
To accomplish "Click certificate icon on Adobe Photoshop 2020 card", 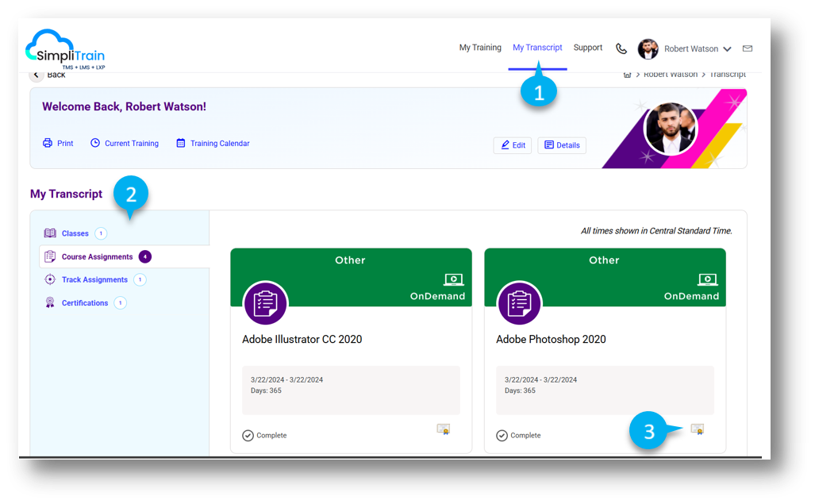I will 697,429.
